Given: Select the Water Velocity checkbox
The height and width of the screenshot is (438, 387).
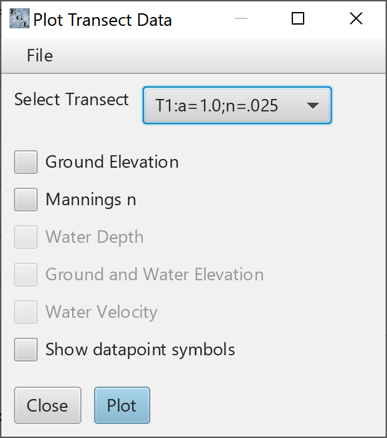Looking at the screenshot, I should 26,312.
